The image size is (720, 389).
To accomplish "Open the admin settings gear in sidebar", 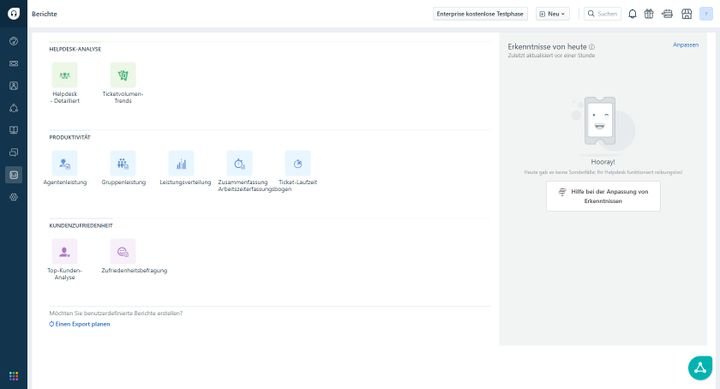I will pos(14,197).
